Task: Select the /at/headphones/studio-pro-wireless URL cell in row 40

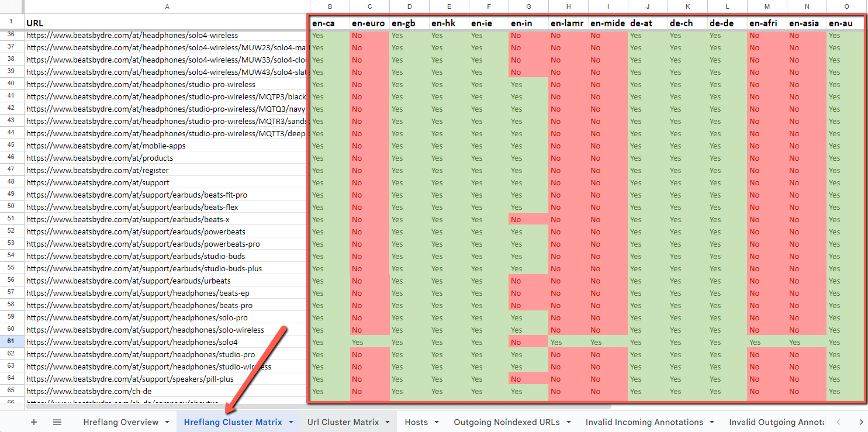Action: pyautogui.click(x=167, y=84)
